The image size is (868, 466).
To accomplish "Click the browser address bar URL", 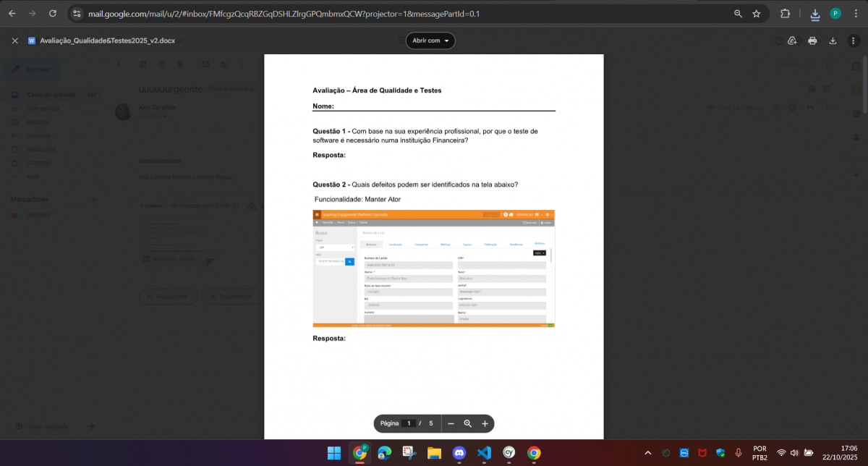I will coord(289,14).
